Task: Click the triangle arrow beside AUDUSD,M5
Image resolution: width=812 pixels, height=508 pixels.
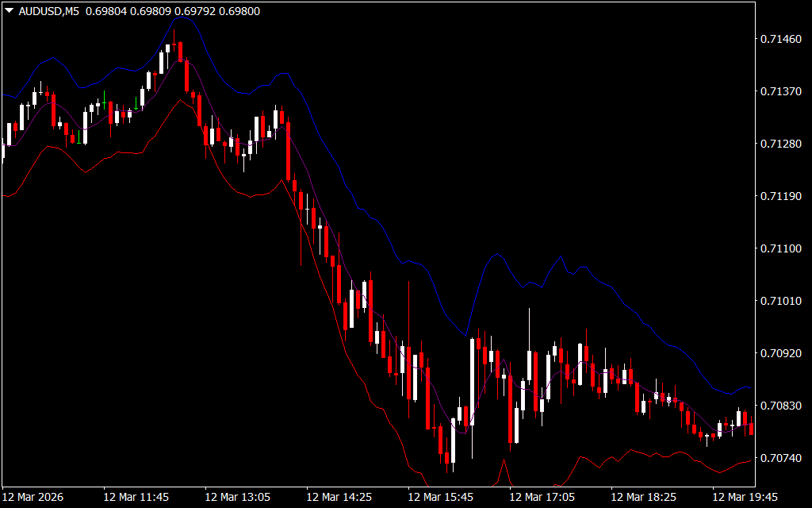Action: pos(9,11)
